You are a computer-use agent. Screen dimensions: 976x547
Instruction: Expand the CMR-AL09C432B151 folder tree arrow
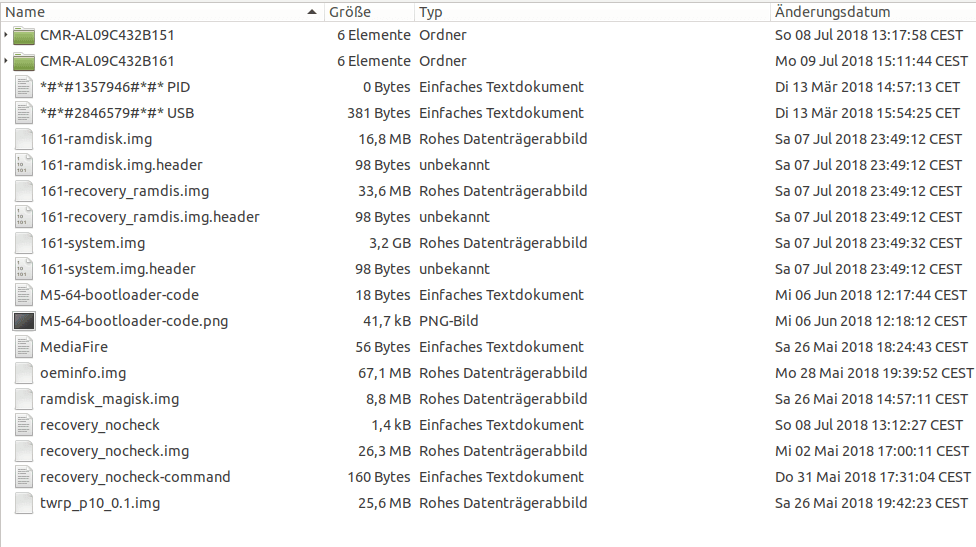pos(6,35)
